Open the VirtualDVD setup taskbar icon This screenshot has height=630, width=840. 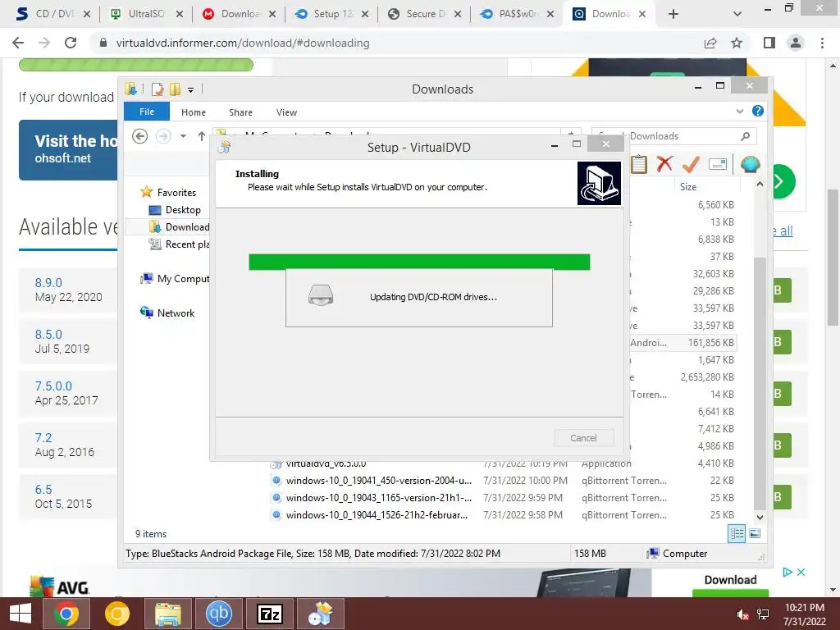pos(321,614)
